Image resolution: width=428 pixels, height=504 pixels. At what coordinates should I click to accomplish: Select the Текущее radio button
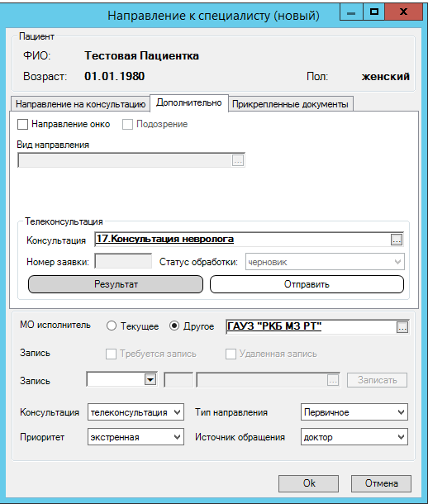(x=112, y=326)
